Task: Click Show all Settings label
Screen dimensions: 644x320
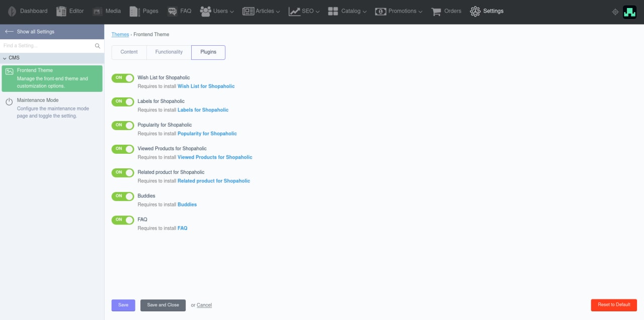Action: [36, 32]
